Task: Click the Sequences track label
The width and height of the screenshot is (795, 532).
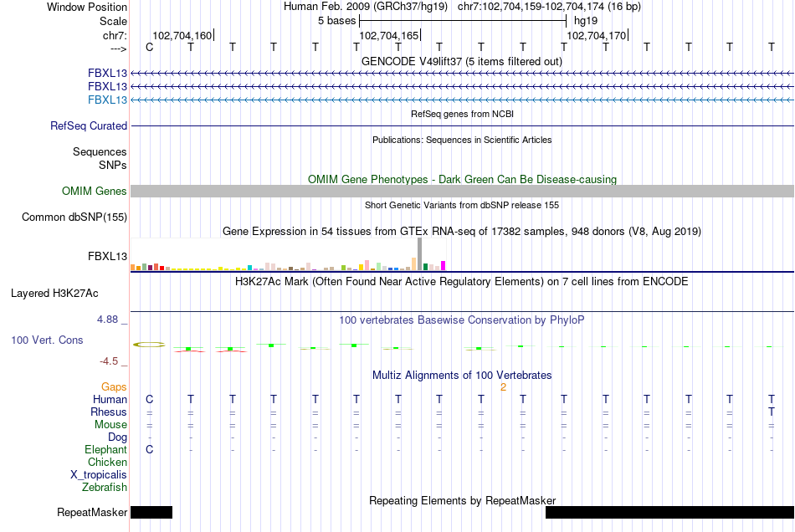Action: pyautogui.click(x=100, y=152)
